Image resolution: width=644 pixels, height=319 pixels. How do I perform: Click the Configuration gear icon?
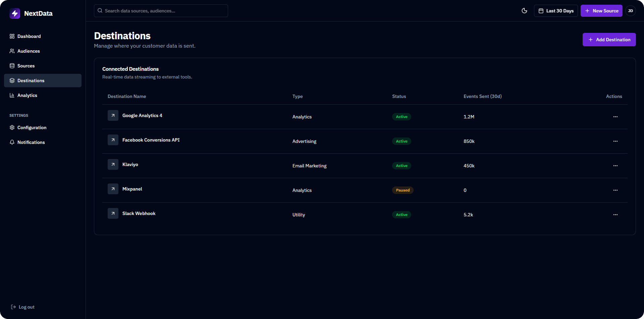pos(12,127)
